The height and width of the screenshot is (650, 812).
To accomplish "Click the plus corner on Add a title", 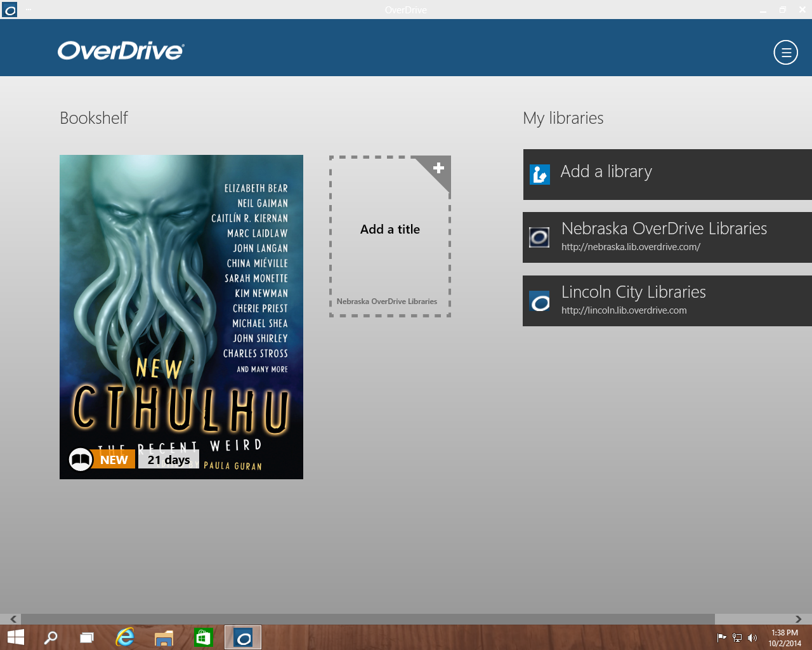I will tap(438, 168).
